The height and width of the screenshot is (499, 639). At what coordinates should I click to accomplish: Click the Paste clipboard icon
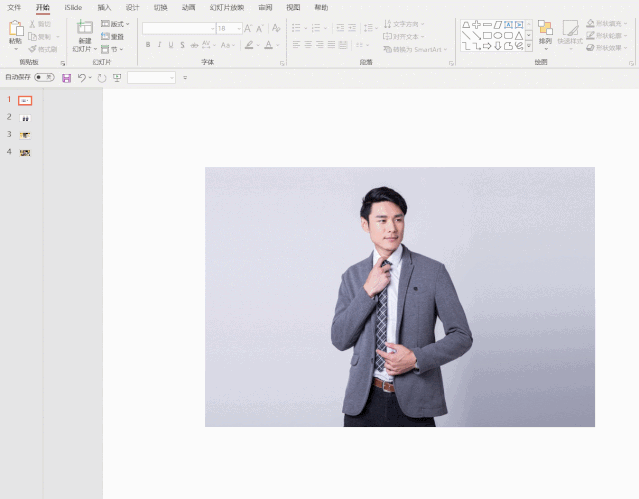[x=15, y=29]
